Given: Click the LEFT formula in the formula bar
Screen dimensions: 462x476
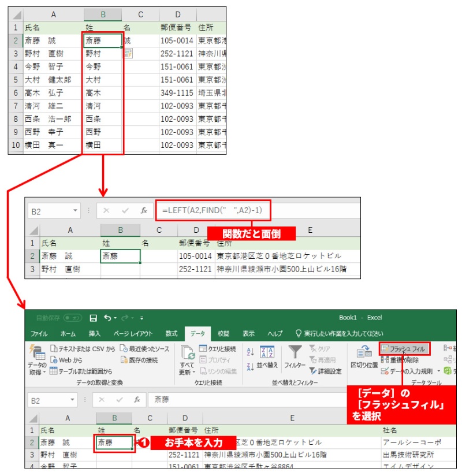Looking at the screenshot, I should [x=211, y=210].
